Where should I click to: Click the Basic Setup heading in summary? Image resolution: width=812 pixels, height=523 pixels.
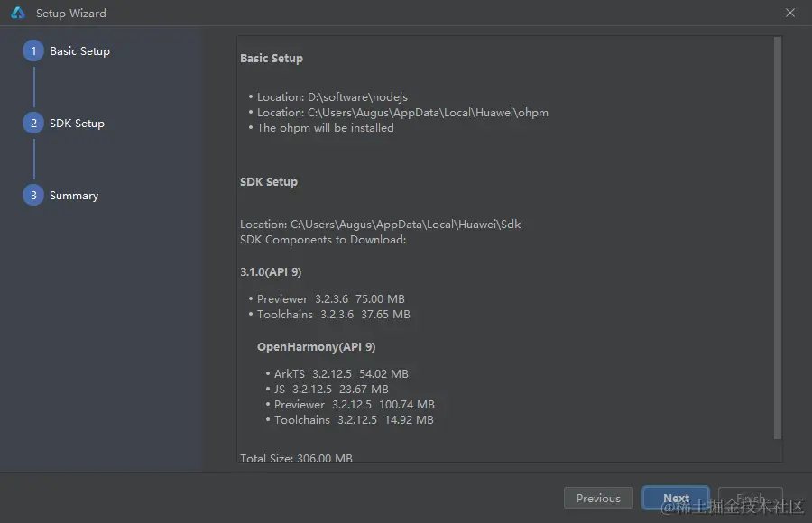pyautogui.click(x=272, y=59)
